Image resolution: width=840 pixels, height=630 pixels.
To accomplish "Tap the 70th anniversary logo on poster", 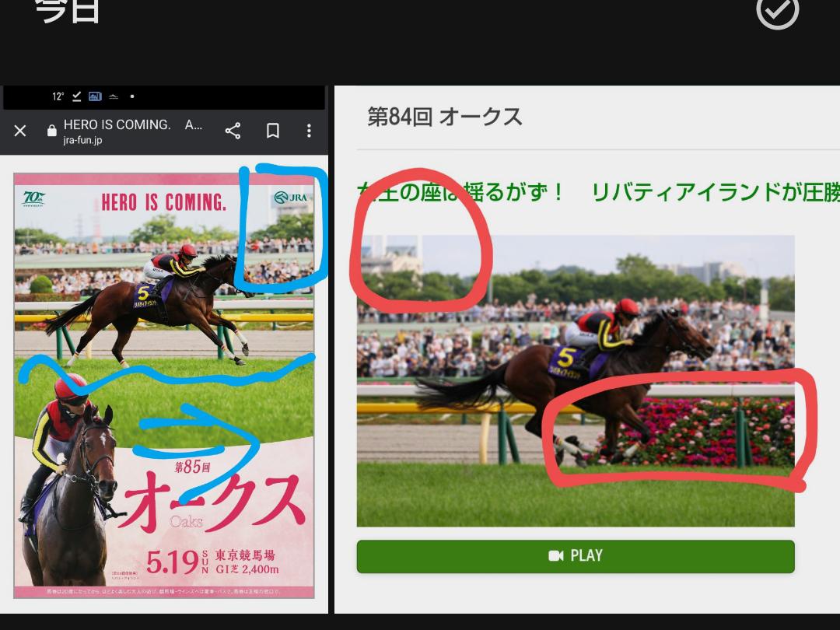I will tap(34, 199).
